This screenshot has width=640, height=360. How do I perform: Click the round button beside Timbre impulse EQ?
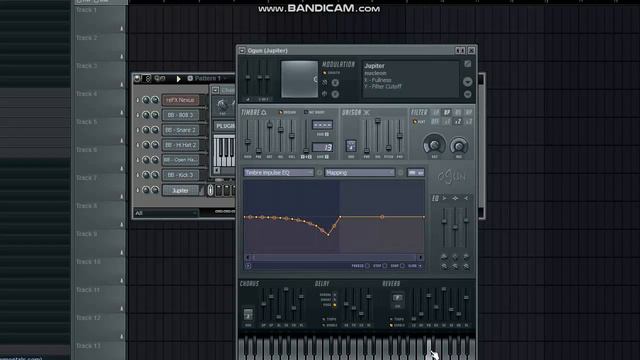click(x=320, y=173)
